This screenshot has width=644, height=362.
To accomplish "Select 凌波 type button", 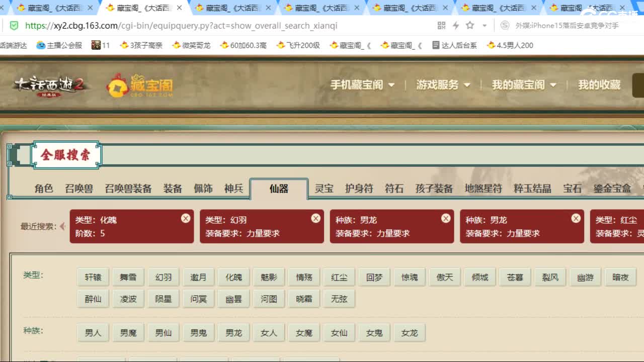I will coord(128,299).
